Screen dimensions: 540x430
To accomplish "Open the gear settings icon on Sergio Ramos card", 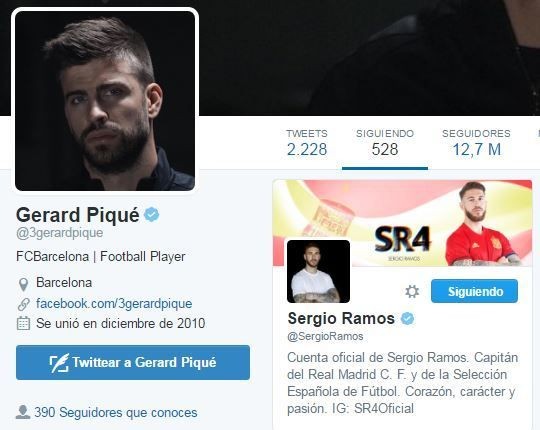I will coord(412,292).
